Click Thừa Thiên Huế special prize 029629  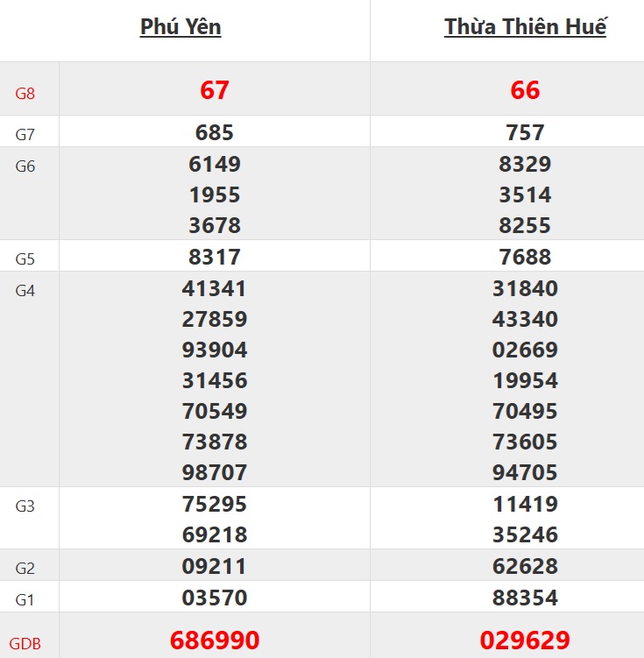525,640
